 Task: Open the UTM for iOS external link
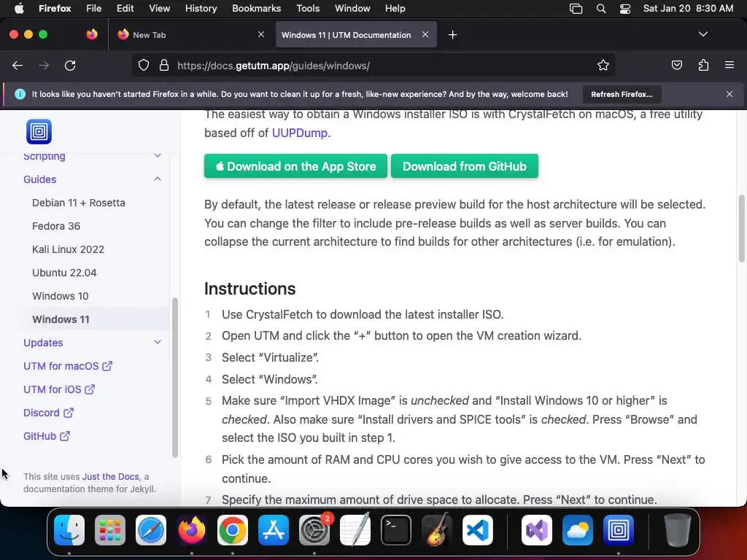point(59,389)
